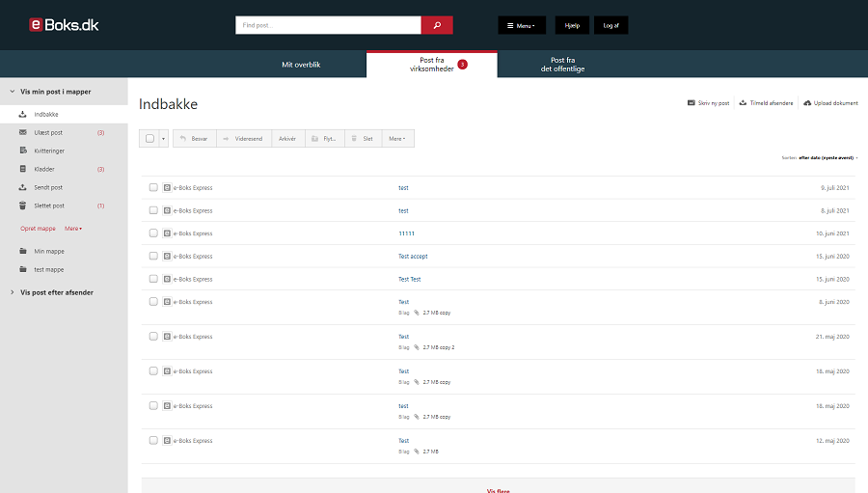Check the message dated 9. juli 2021
The image size is (868, 493).
(153, 187)
